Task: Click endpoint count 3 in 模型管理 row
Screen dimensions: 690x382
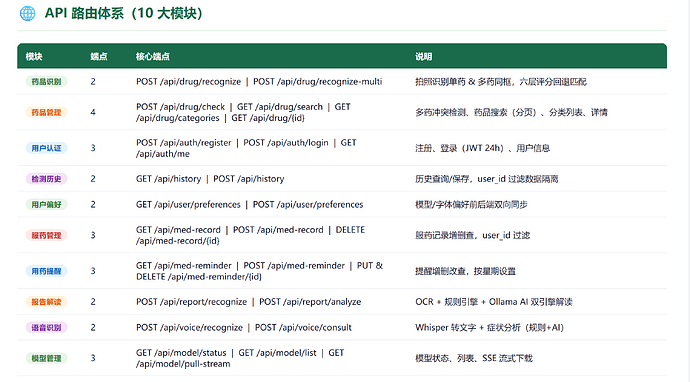Action: pyautogui.click(x=93, y=358)
